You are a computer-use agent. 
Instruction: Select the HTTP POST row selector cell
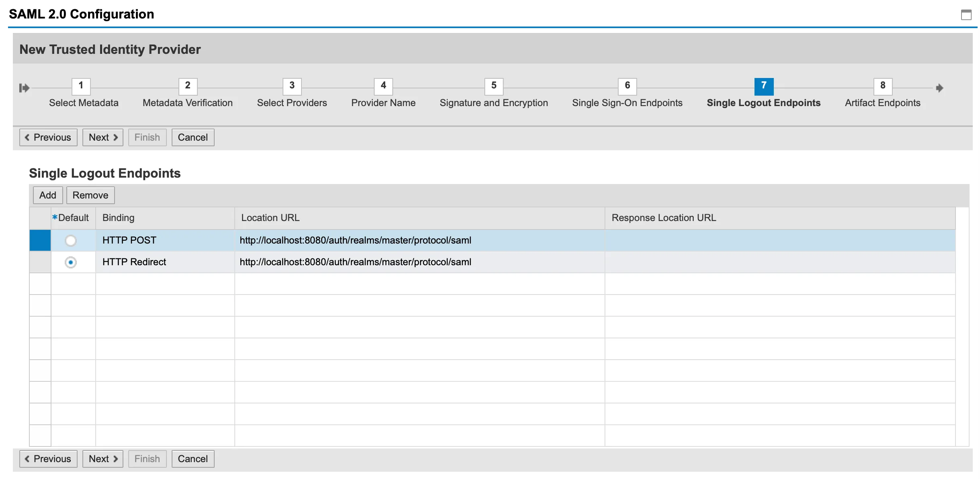[40, 240]
